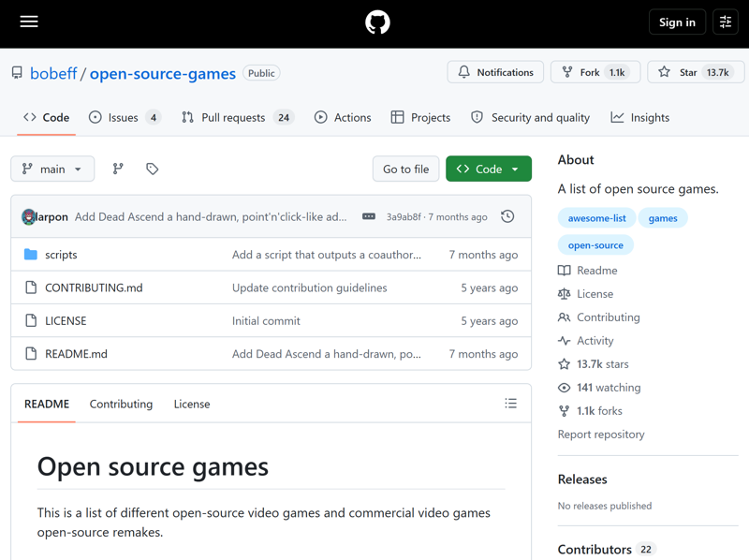Open the LICENSE file
This screenshot has width=749, height=560.
click(x=66, y=320)
